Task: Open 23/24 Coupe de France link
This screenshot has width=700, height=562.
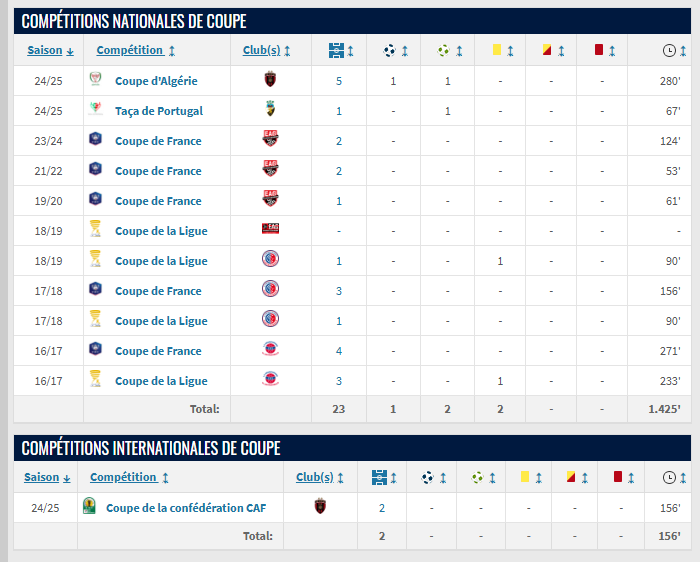Action: tap(158, 141)
